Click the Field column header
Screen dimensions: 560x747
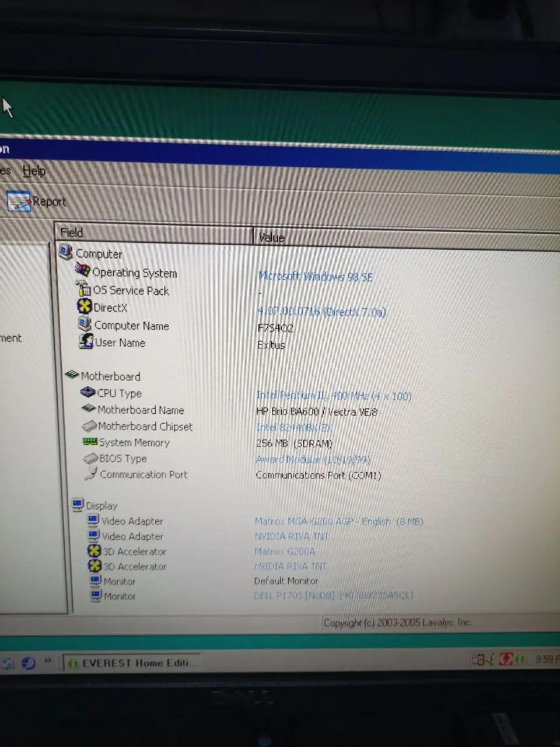[x=154, y=232]
